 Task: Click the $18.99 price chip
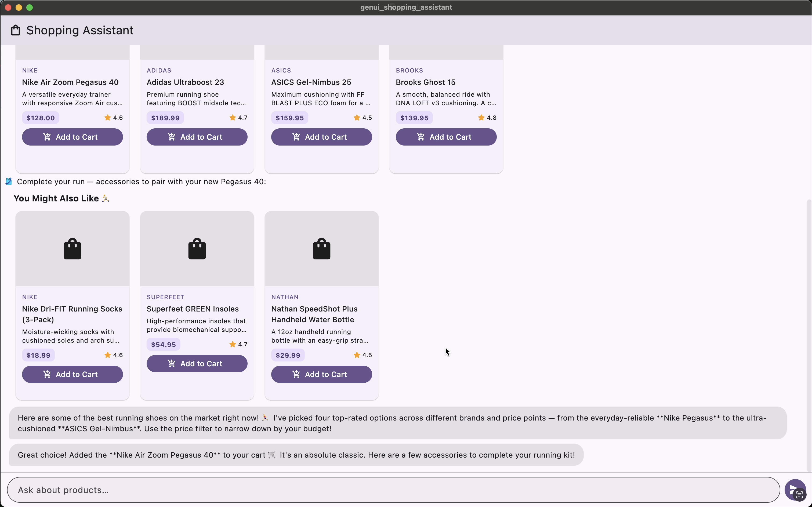[38, 356]
